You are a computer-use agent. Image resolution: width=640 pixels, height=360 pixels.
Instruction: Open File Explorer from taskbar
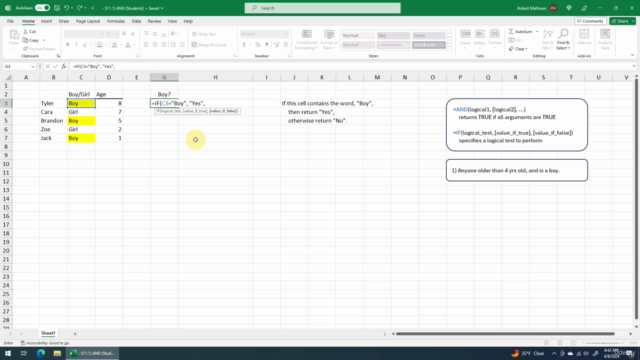pos(57,353)
